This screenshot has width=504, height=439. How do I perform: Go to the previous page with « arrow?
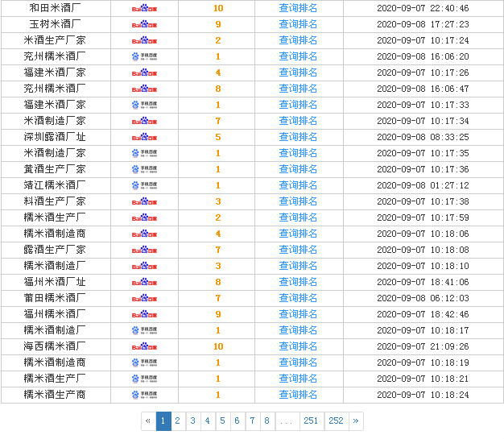click(x=148, y=420)
